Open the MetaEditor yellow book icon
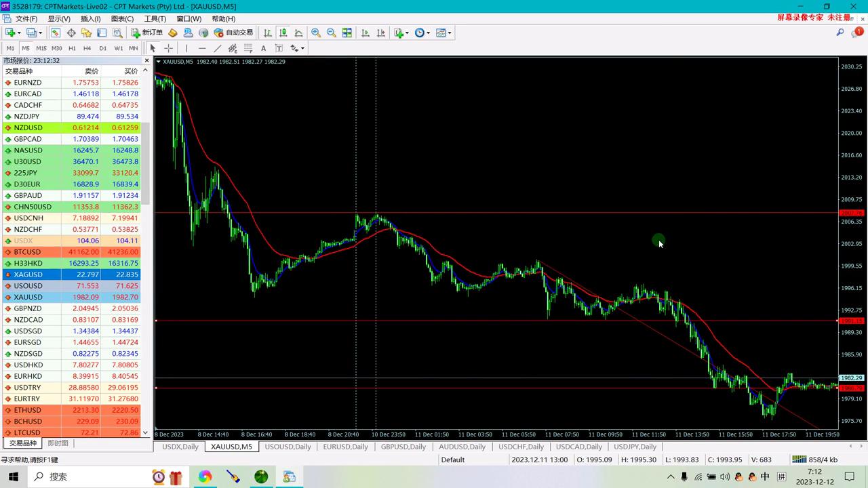 click(x=173, y=33)
